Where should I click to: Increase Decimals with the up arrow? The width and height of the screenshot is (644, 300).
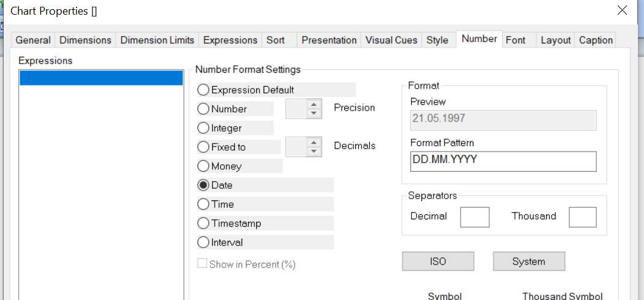314,142
